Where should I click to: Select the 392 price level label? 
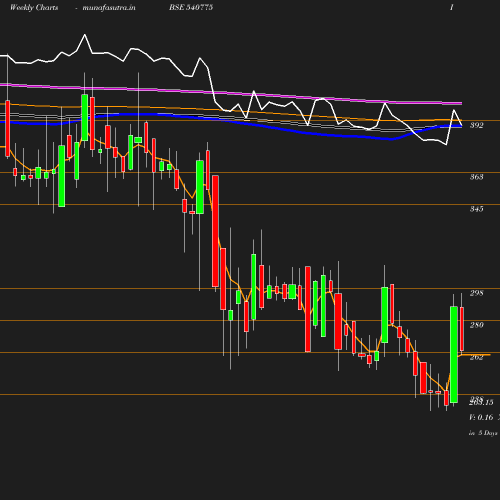[476, 125]
